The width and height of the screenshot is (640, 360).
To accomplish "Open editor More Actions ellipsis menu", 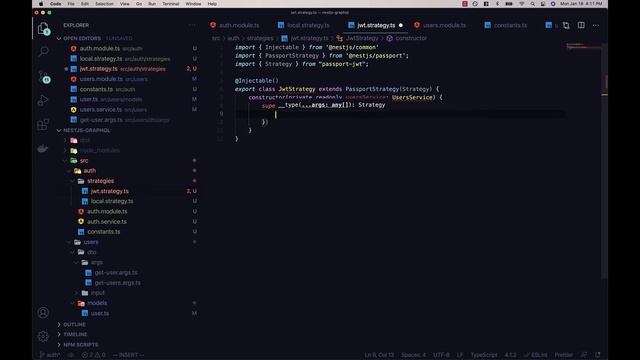I will pyautogui.click(x=596, y=25).
